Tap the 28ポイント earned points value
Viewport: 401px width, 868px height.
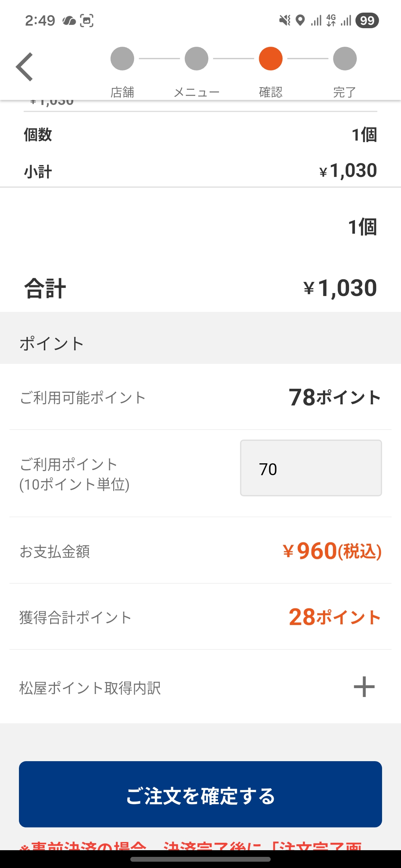(335, 617)
